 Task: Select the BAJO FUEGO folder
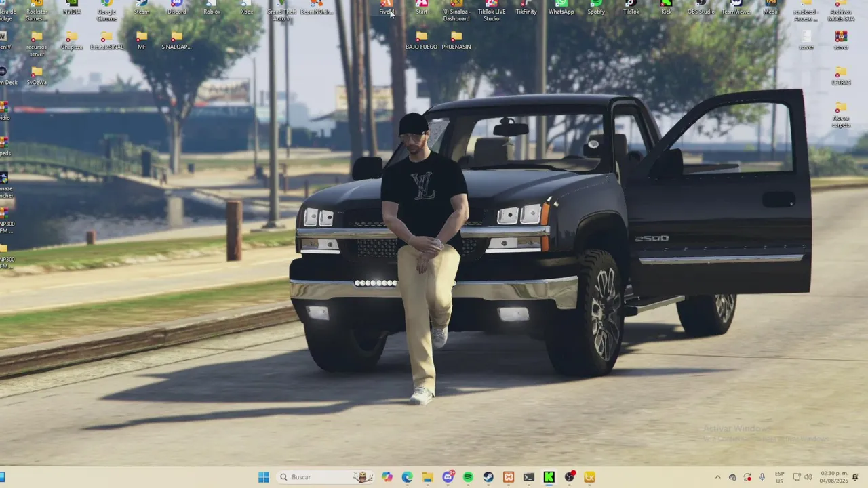pos(422,40)
